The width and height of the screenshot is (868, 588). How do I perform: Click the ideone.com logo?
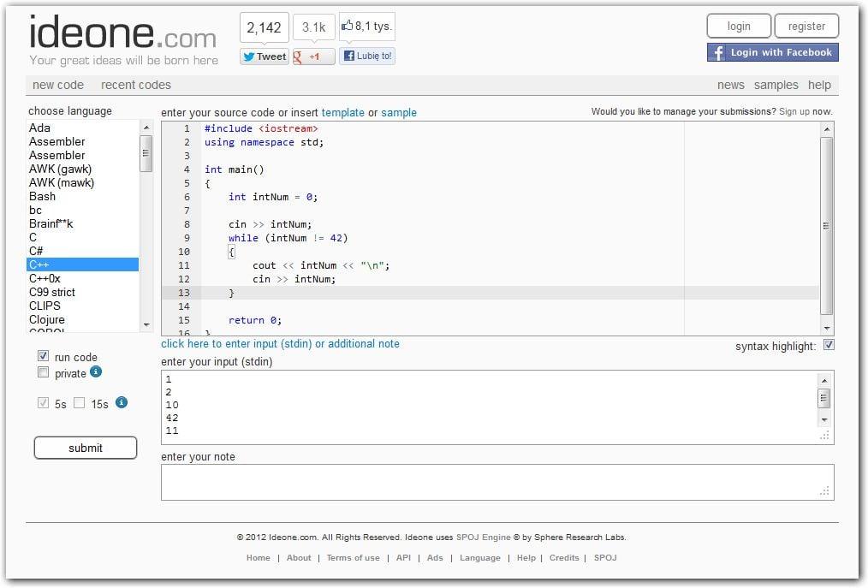coord(122,35)
